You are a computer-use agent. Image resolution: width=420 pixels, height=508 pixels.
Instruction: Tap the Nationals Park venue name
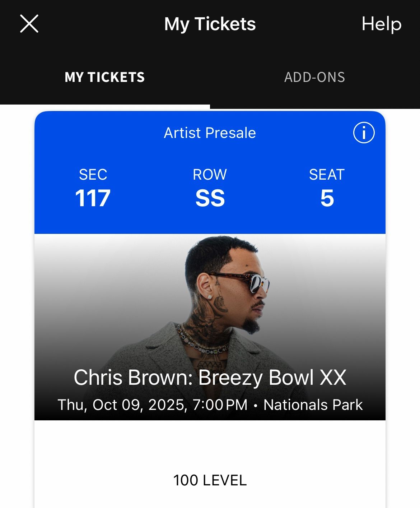click(313, 405)
